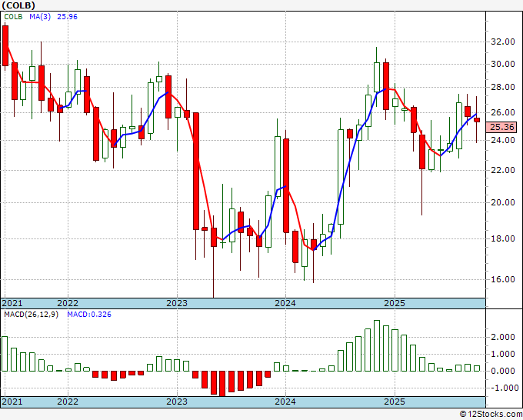Click 2024 on the price chart timeline

285,303
